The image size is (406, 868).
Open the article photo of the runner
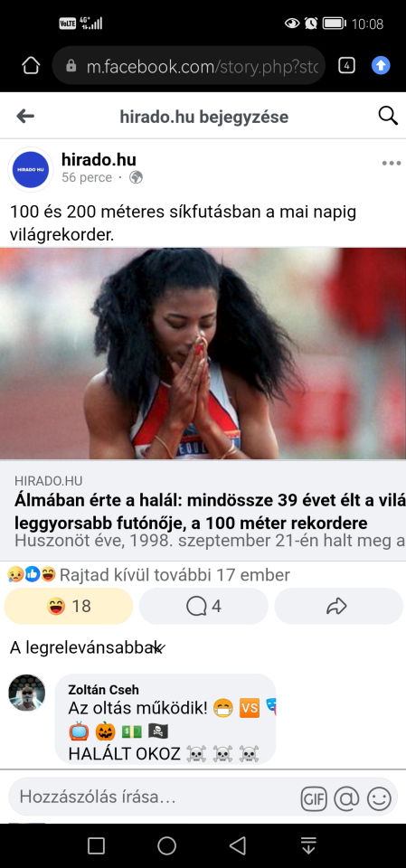tap(203, 354)
